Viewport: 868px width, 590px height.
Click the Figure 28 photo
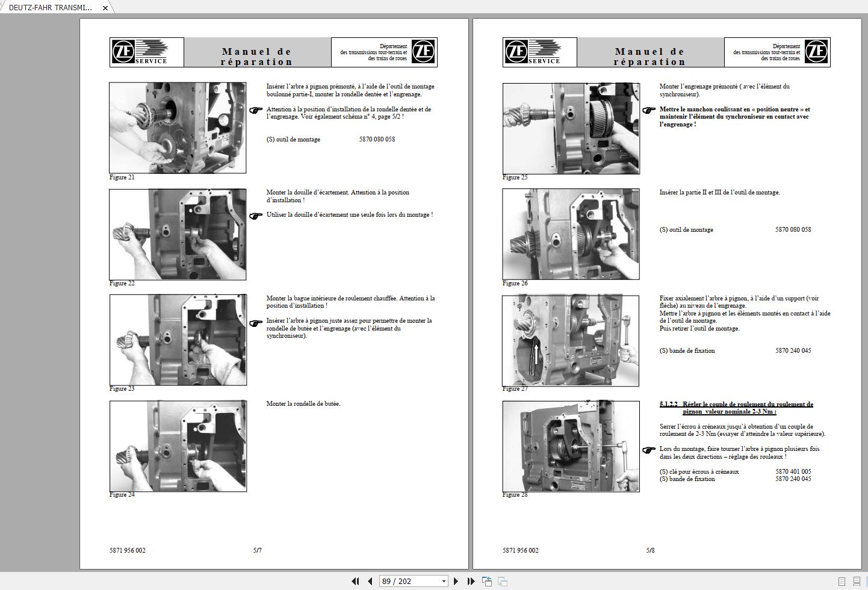point(571,446)
